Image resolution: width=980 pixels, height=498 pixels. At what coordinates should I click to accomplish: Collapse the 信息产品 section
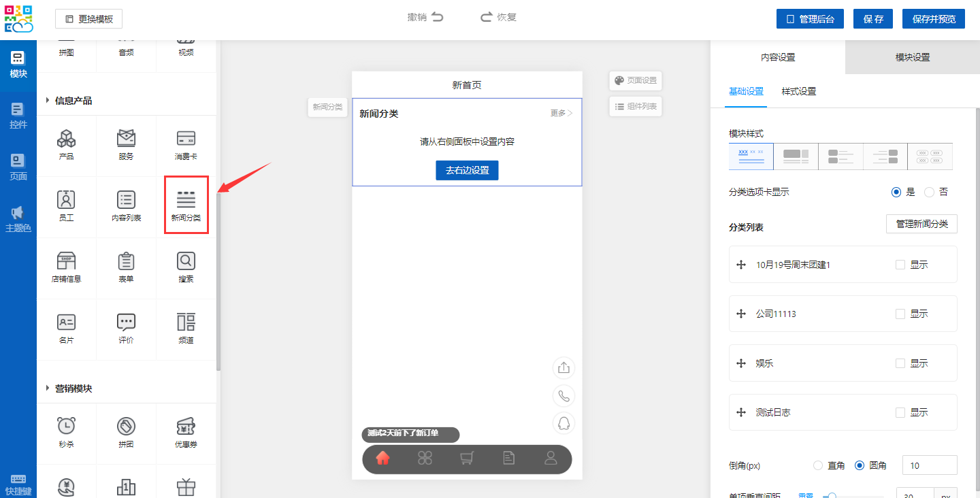[x=48, y=101]
